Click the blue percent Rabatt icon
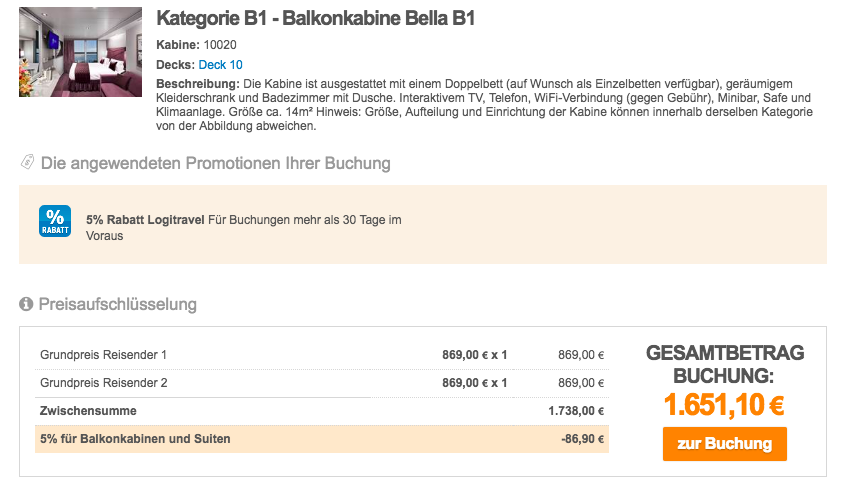Screen dimensions: 845x495 pos(54,221)
